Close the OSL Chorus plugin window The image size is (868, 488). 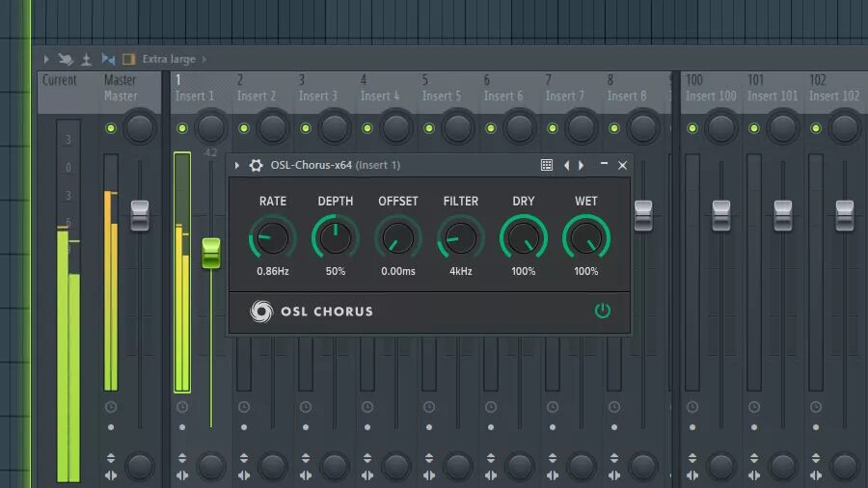[x=623, y=165]
